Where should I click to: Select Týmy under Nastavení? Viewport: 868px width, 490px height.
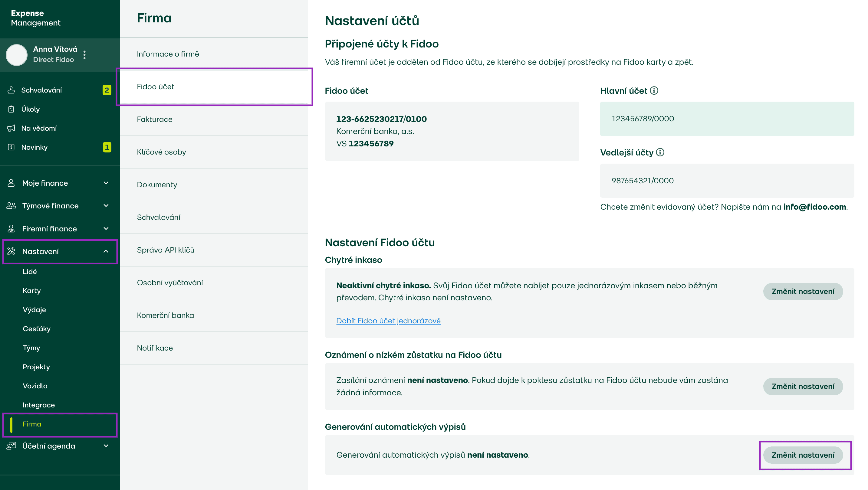31,348
